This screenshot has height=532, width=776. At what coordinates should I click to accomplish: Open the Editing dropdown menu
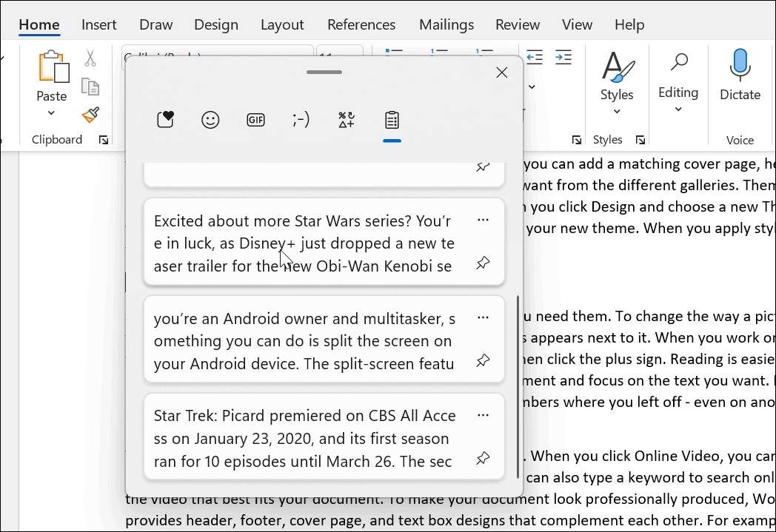tap(678, 110)
